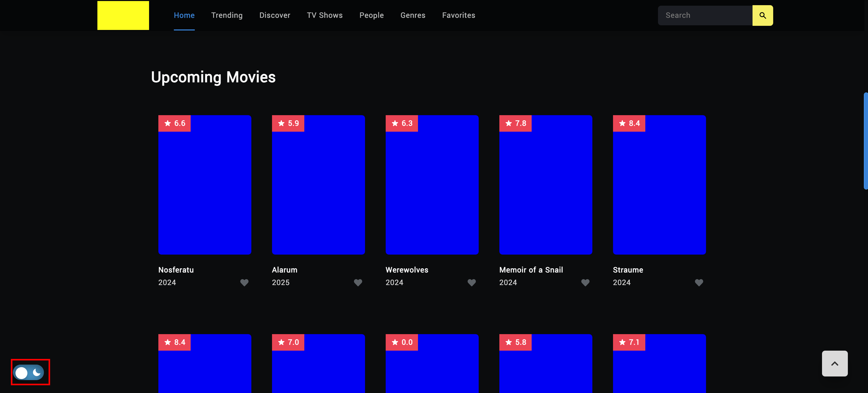
Task: Go to the Genres menu item
Action: [x=413, y=15]
